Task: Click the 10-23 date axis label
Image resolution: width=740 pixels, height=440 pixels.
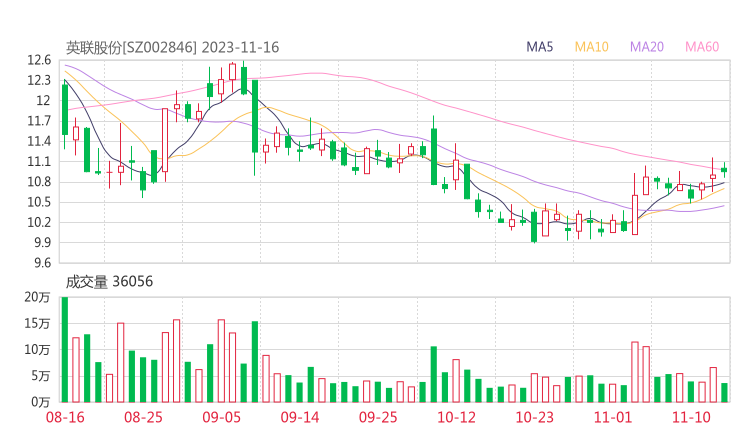Action: (534, 417)
